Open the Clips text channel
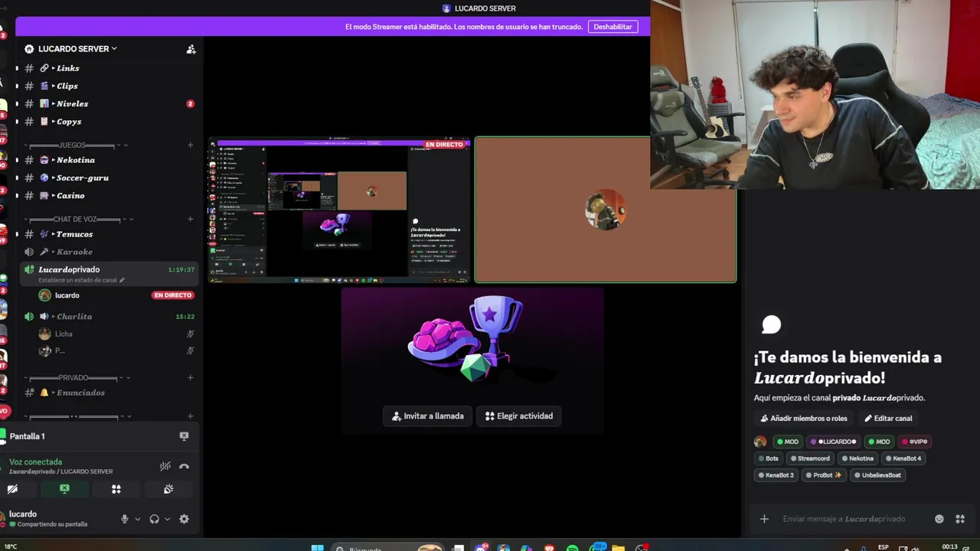Viewport: 980px width, 551px height. pyautogui.click(x=109, y=86)
